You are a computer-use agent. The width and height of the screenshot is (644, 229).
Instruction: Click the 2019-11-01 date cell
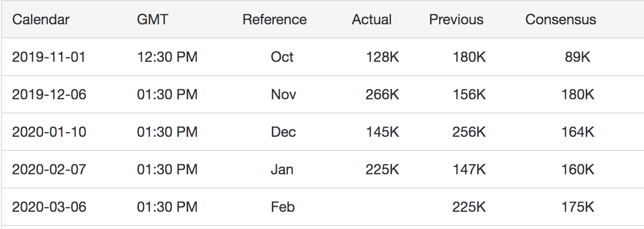pyautogui.click(x=49, y=57)
